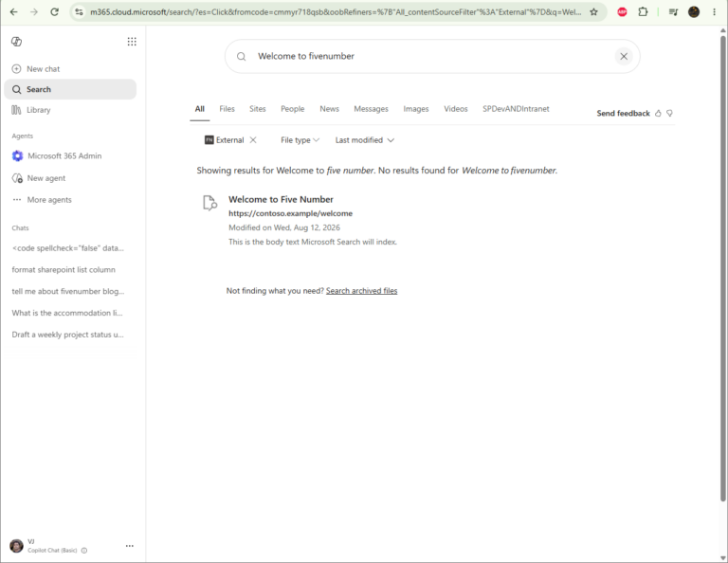
Task: Start a New chat
Action: pos(36,68)
